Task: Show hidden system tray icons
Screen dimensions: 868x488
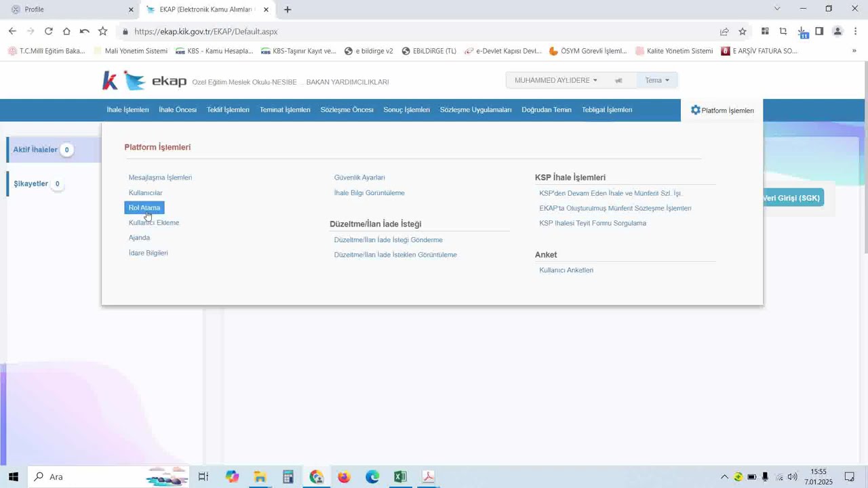Action: coord(724,476)
